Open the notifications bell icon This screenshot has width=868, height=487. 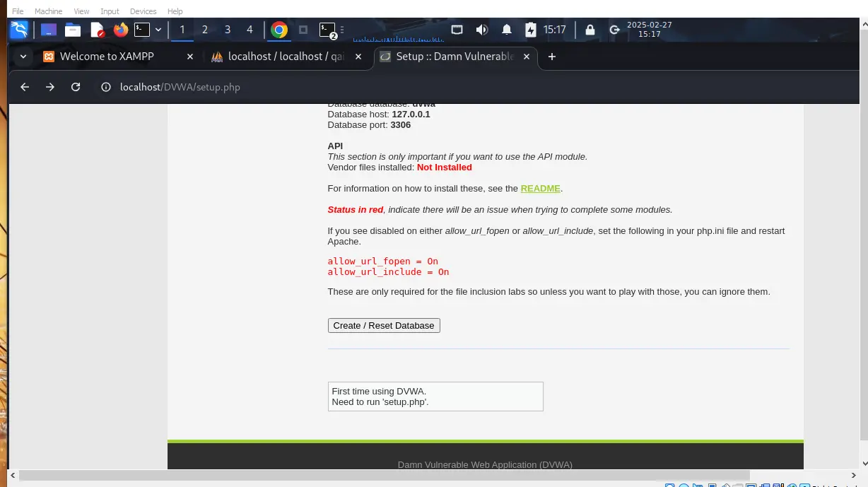tap(507, 30)
